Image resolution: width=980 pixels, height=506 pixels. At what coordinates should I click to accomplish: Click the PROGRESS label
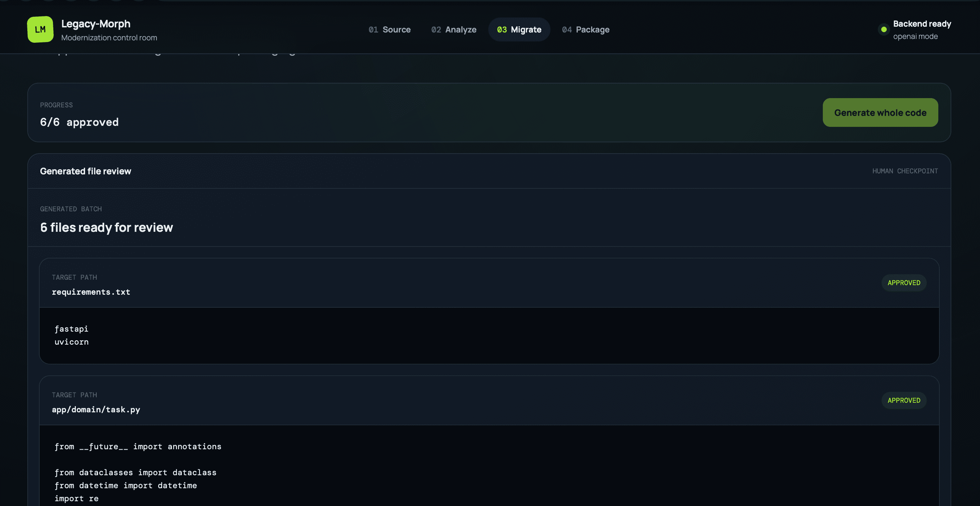click(56, 105)
